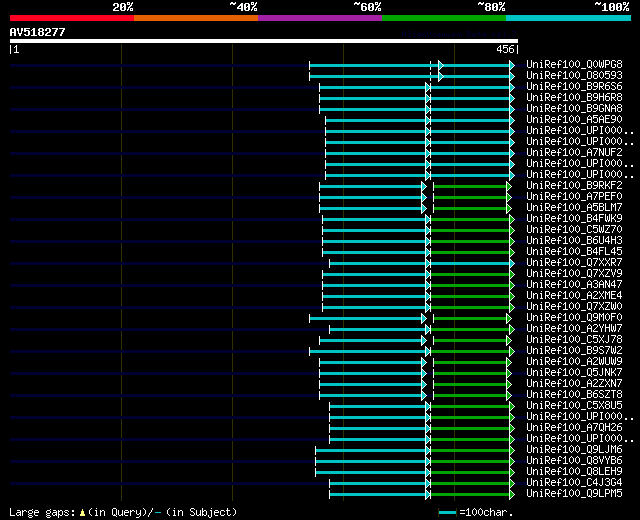The image size is (640, 520).
Task: Select the UniRef100_Q5JNK7 label
Action: click(x=574, y=373)
